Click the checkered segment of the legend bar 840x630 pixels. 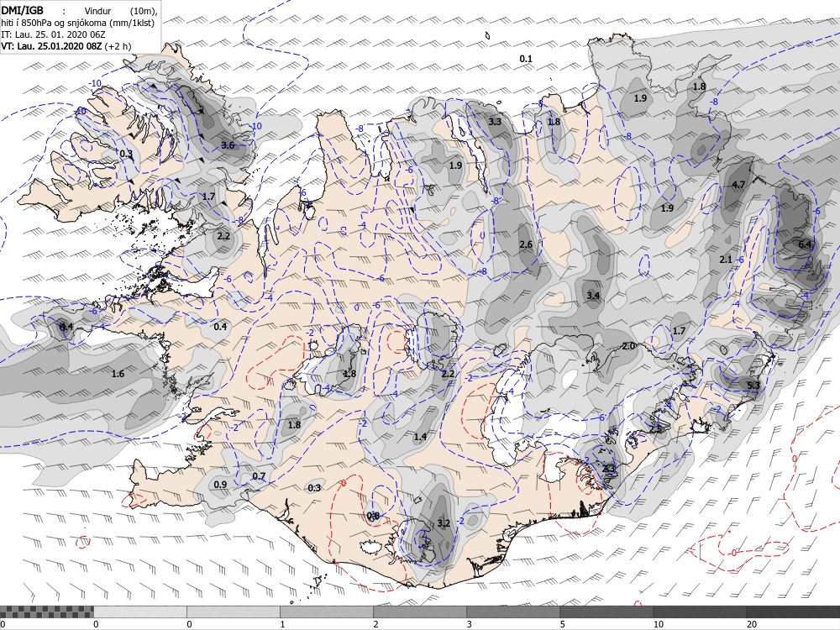pos(46,612)
